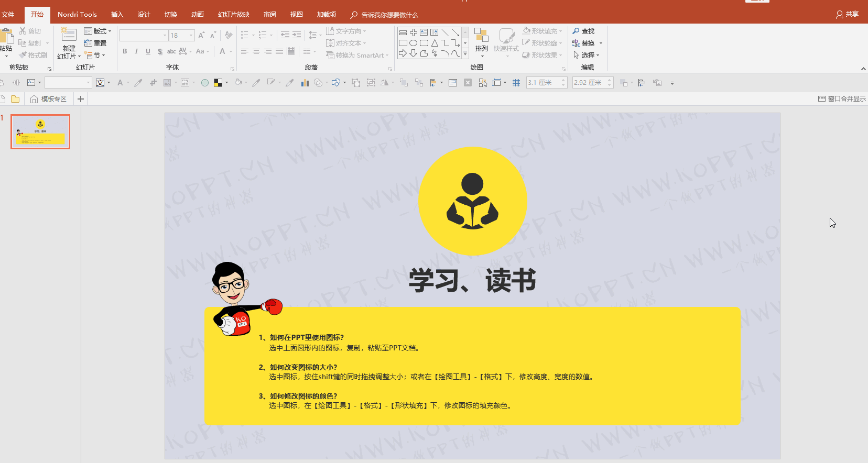Viewport: 868px width, 463px height.
Task: Toggle Align Left paragraph alignment
Action: [x=245, y=51]
